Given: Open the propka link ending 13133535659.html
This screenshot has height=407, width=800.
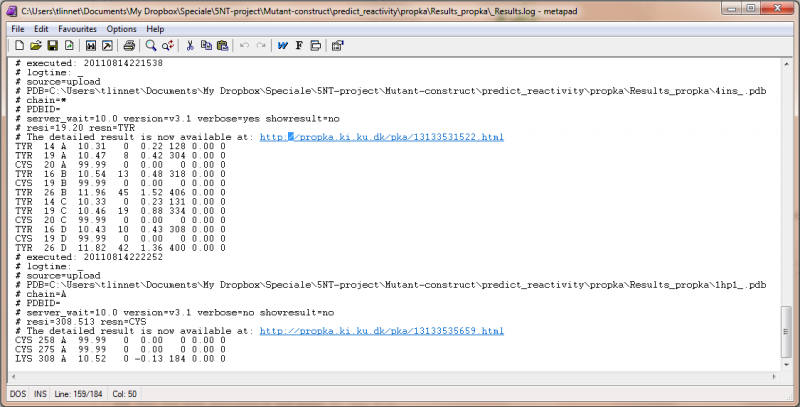Looking at the screenshot, I should (381, 330).
